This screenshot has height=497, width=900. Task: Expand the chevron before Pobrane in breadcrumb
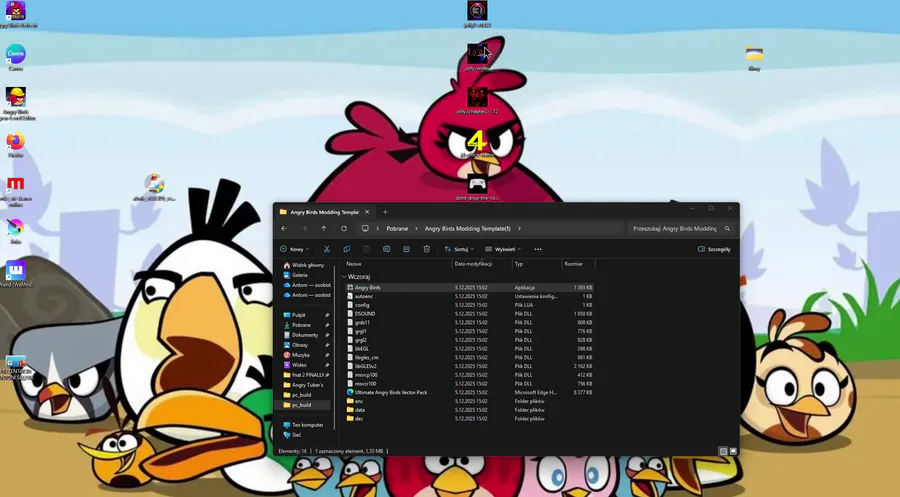(x=378, y=228)
